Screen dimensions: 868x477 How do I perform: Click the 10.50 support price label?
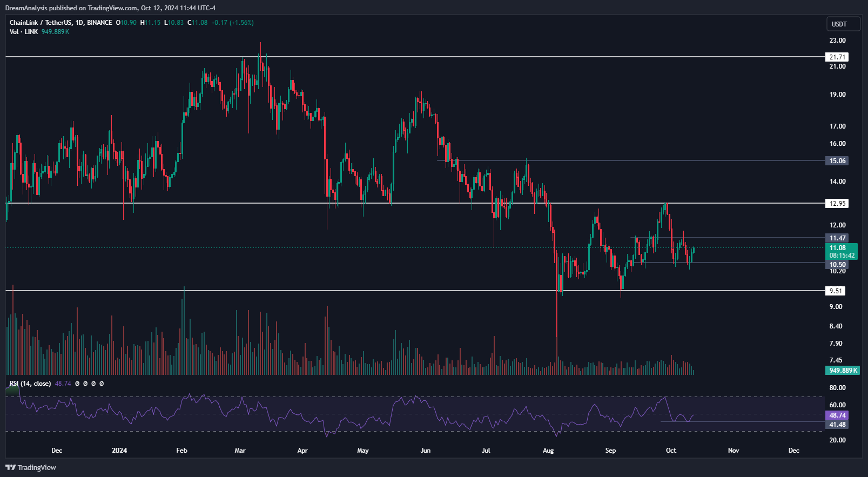[837, 264]
